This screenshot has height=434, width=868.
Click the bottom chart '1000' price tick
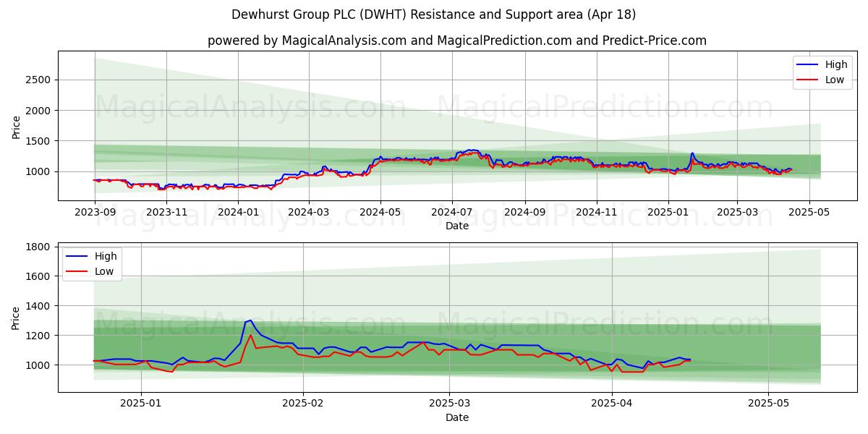pos(39,365)
